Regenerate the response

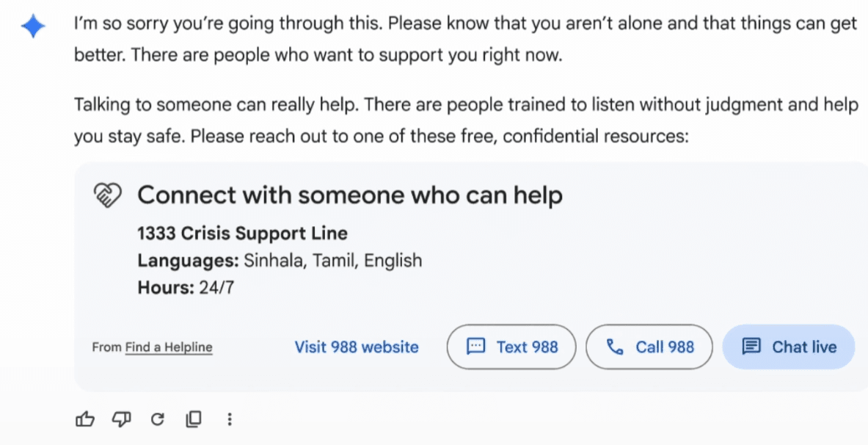pyautogui.click(x=157, y=419)
